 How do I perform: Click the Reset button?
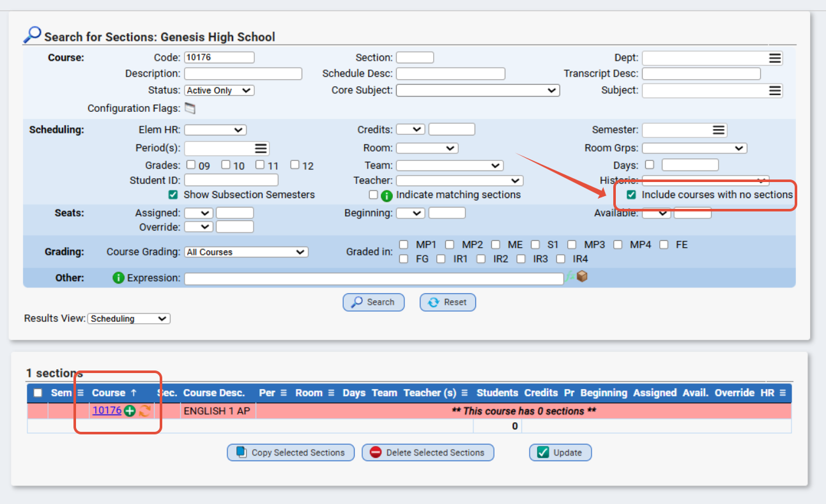448,302
